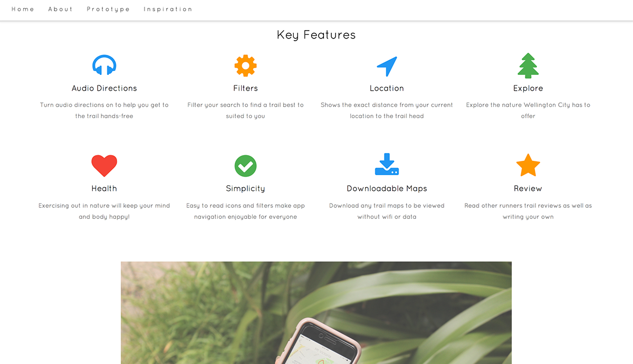Click the phone in plants photo
The height and width of the screenshot is (364, 633).
click(316, 312)
